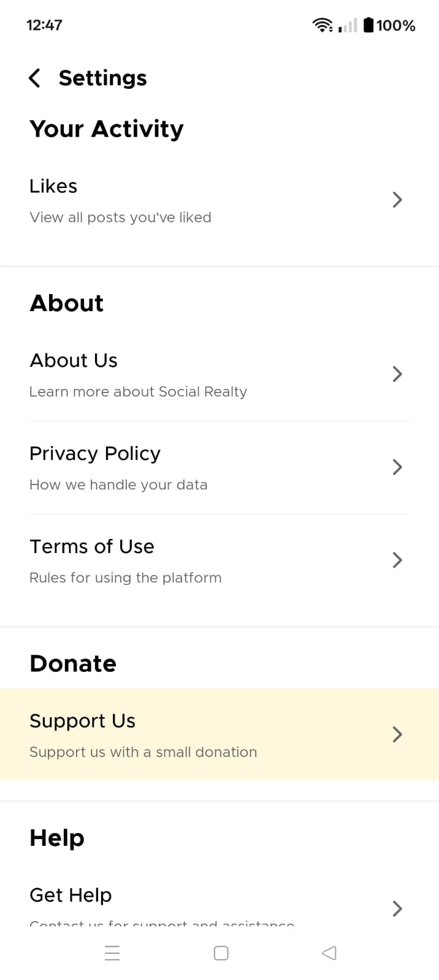Open Likes via its chevron arrow
Image resolution: width=439 pixels, height=980 pixels.
(x=397, y=200)
